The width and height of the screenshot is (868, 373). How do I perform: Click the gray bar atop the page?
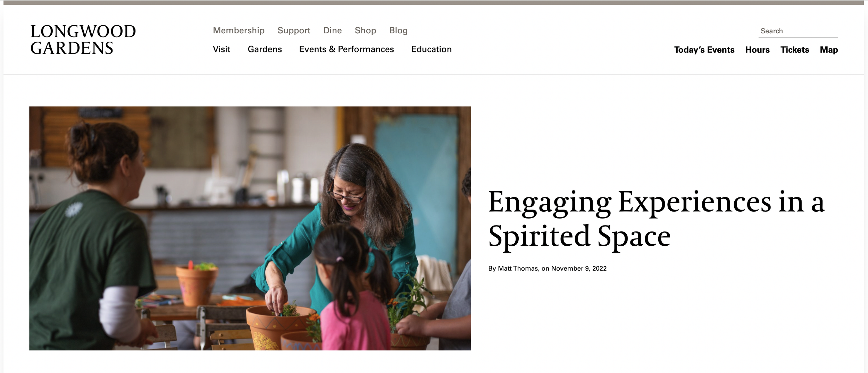(434, 2)
